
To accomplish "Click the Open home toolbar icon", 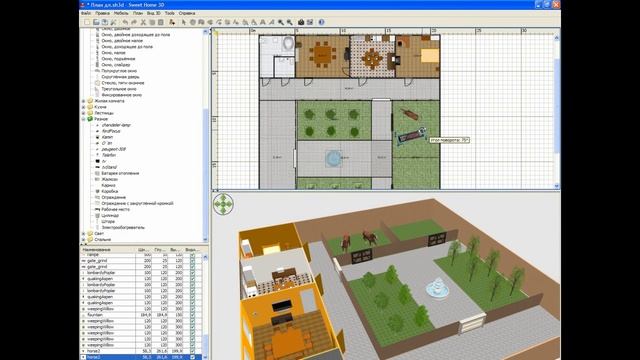I will coord(96,22).
